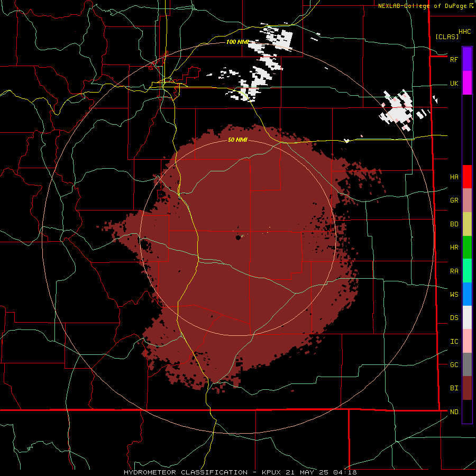Click the HR legend label
This screenshot has height=476, width=476.
point(454,248)
